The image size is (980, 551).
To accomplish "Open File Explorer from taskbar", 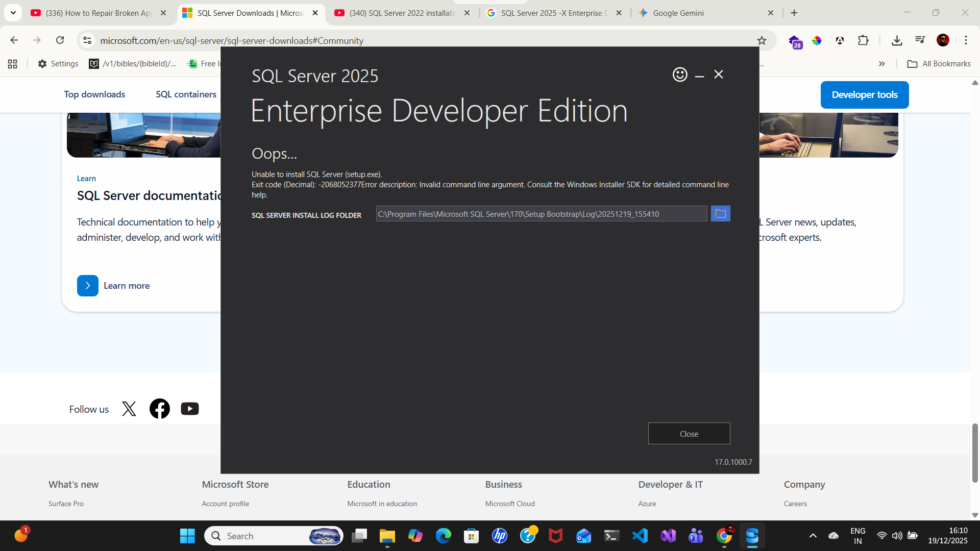I will click(x=387, y=536).
